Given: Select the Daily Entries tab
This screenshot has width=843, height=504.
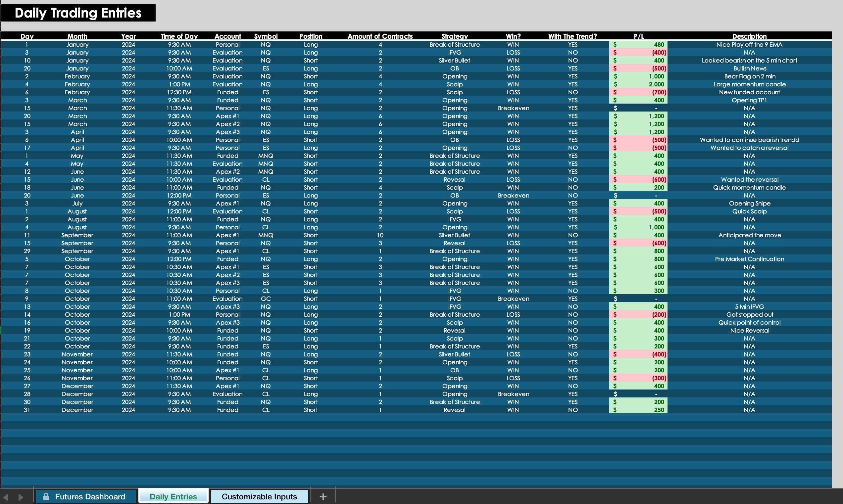Looking at the screenshot, I should (173, 496).
